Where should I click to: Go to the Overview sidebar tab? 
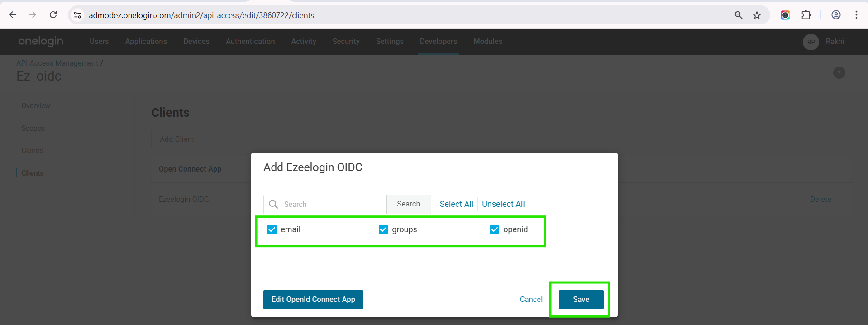(36, 105)
